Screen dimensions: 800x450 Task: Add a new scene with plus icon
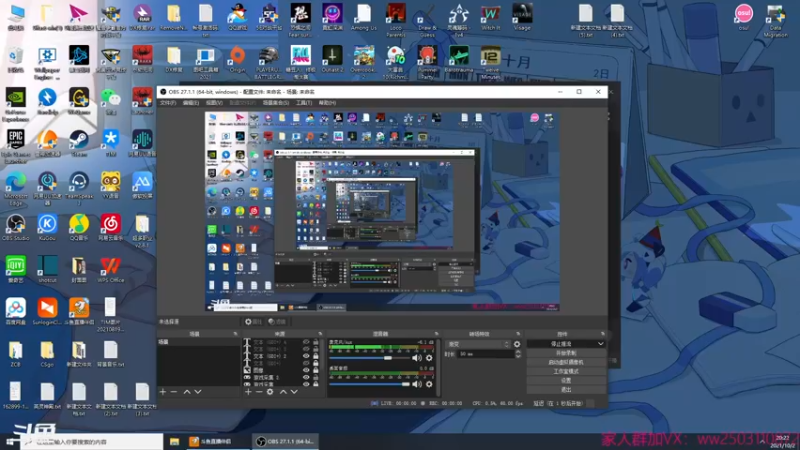[x=163, y=392]
